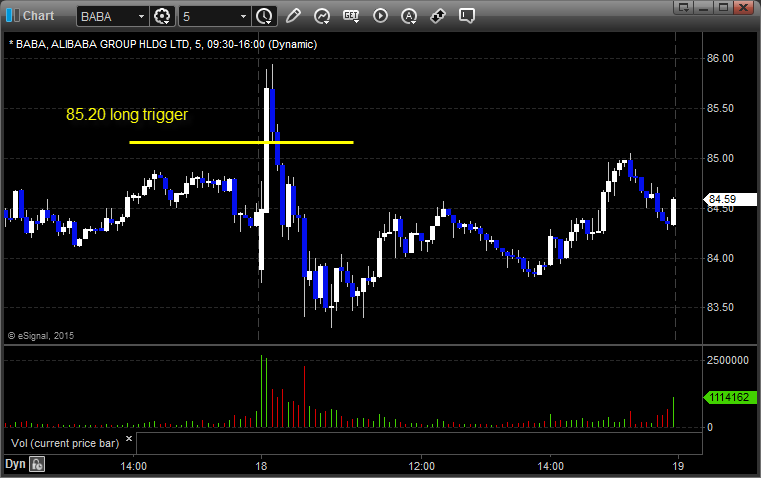The width and height of the screenshot is (761, 478).
Task: Click the 85.00 price axis label
Action: (720, 158)
